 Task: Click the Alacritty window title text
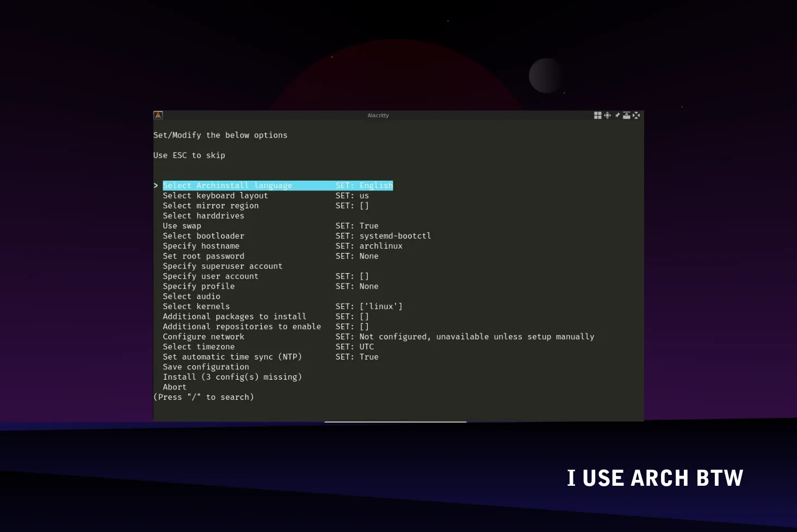coord(378,115)
